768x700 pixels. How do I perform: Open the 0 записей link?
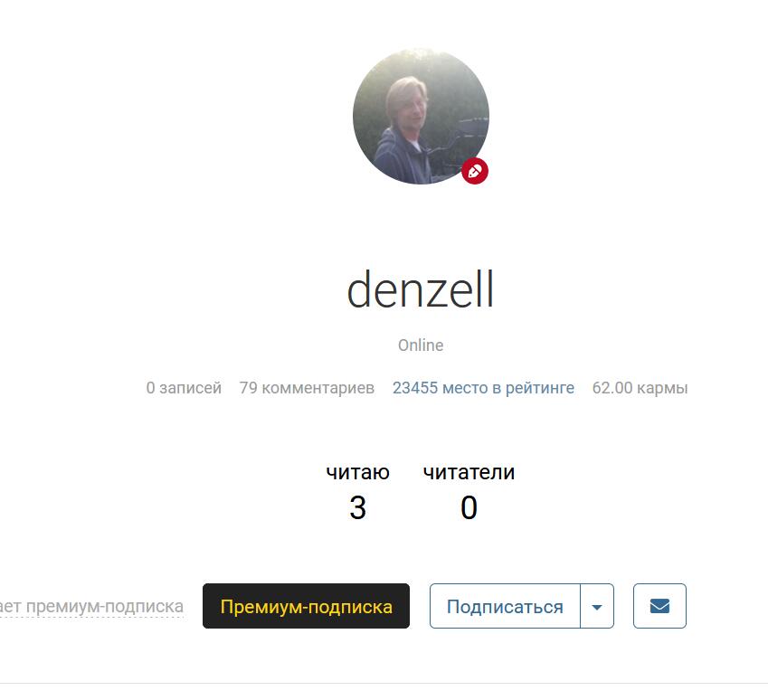184,388
